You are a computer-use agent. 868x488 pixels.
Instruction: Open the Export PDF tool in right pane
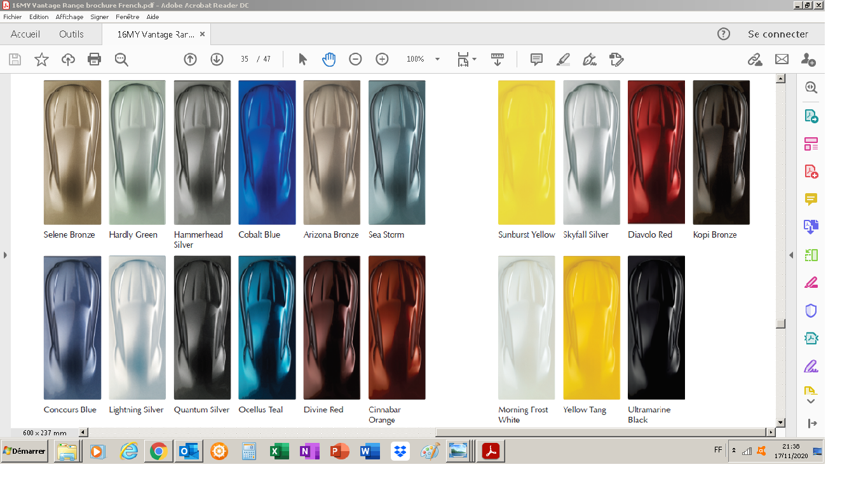[x=811, y=116]
